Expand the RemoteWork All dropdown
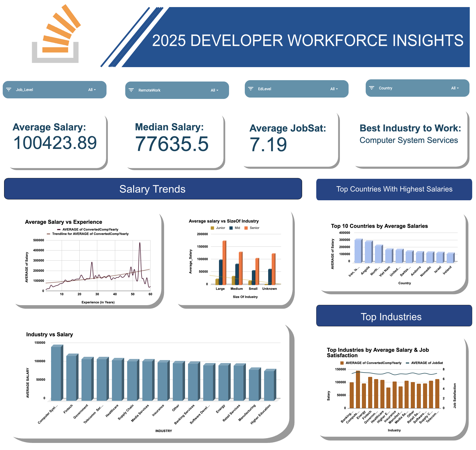 click(214, 90)
